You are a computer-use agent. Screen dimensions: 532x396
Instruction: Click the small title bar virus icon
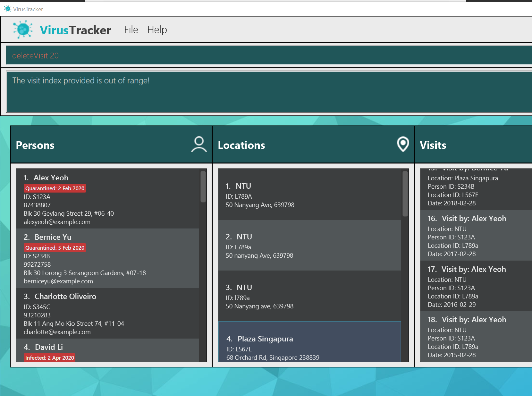(x=8, y=9)
